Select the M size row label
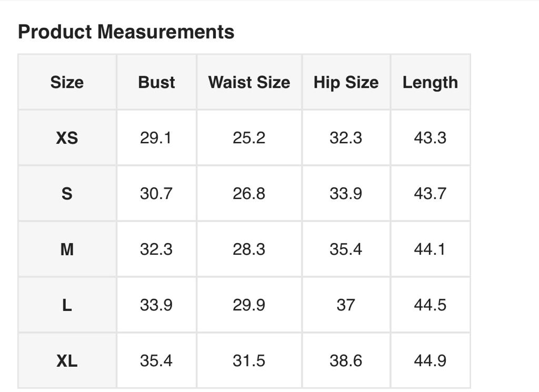539x392 pixels. coord(67,249)
